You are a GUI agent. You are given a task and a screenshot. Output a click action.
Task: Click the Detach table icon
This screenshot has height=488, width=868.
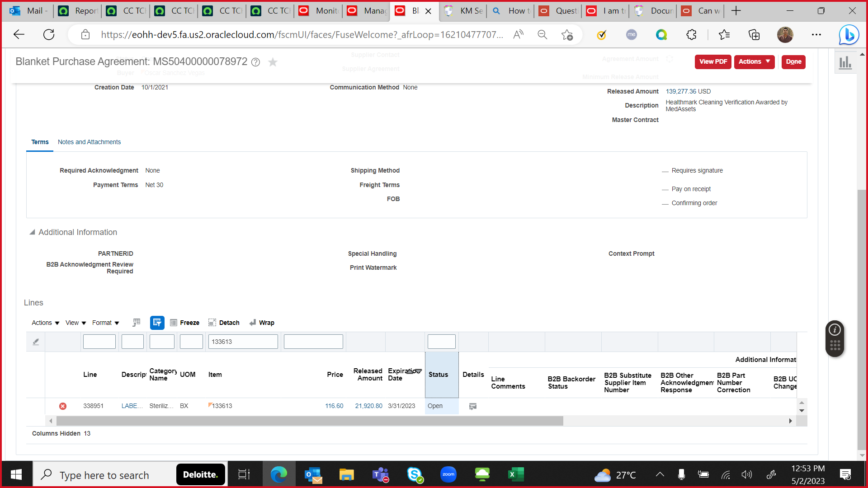(212, 323)
